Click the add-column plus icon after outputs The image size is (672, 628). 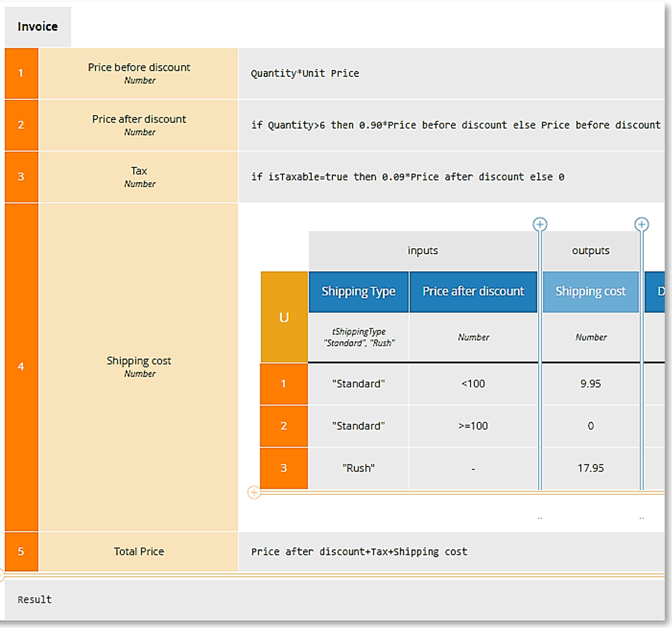point(641,224)
